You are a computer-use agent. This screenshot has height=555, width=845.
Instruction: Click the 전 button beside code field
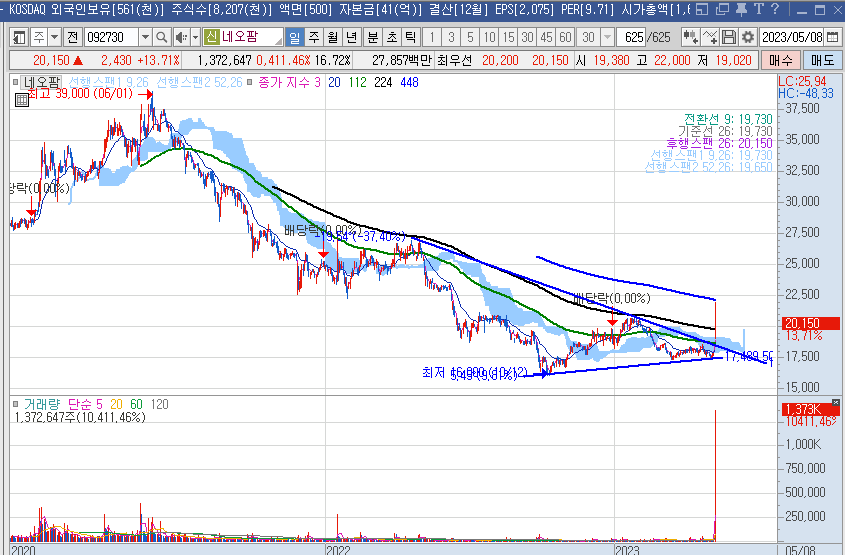pos(73,37)
